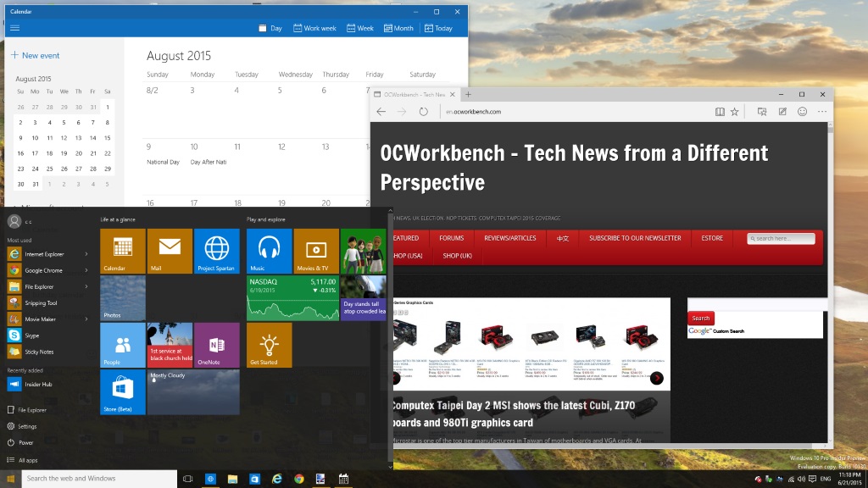Advance the graphics card carousel right arrow
Image resolution: width=868 pixels, height=488 pixels.
[657, 378]
